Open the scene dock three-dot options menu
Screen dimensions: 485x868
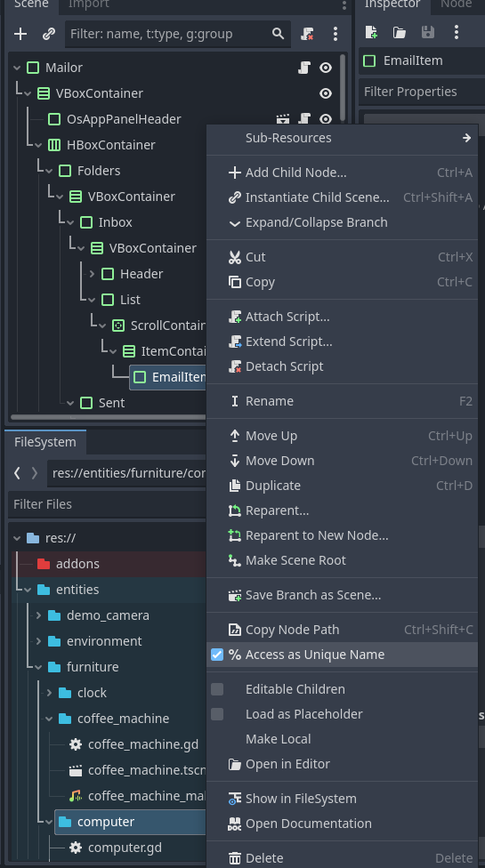[335, 34]
